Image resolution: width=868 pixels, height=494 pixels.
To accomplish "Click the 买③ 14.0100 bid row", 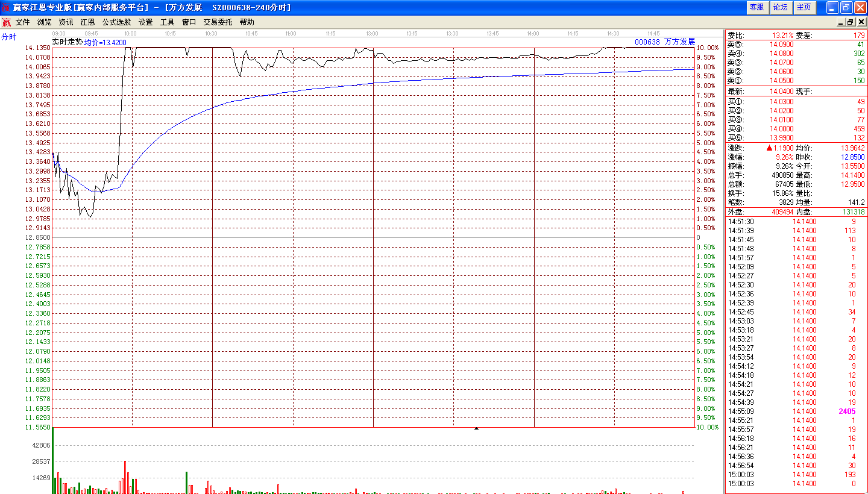I will (796, 120).
